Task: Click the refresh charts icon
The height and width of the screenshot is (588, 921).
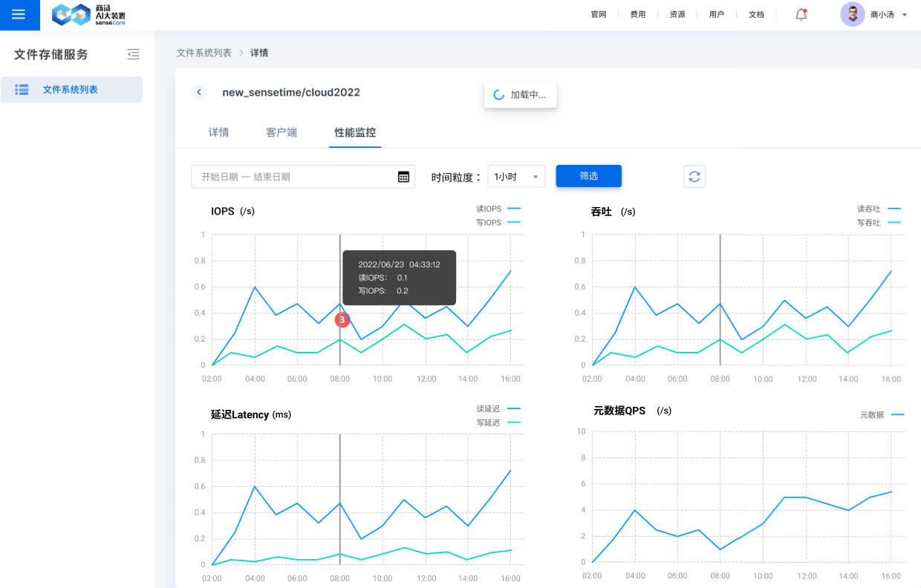Action: [x=694, y=176]
